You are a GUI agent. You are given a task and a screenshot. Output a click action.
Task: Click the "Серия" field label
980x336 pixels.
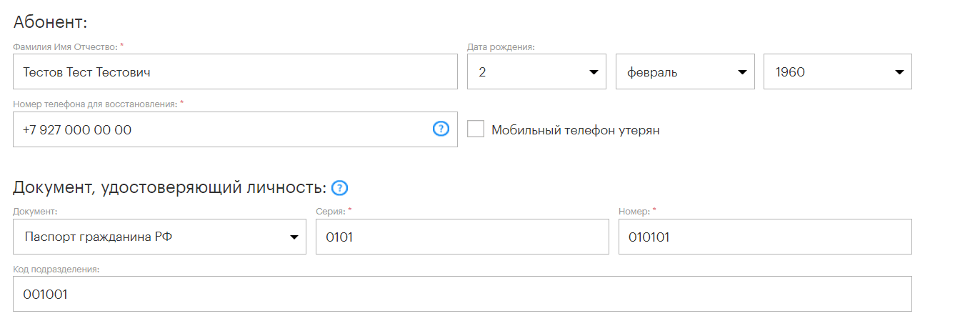[x=331, y=212]
